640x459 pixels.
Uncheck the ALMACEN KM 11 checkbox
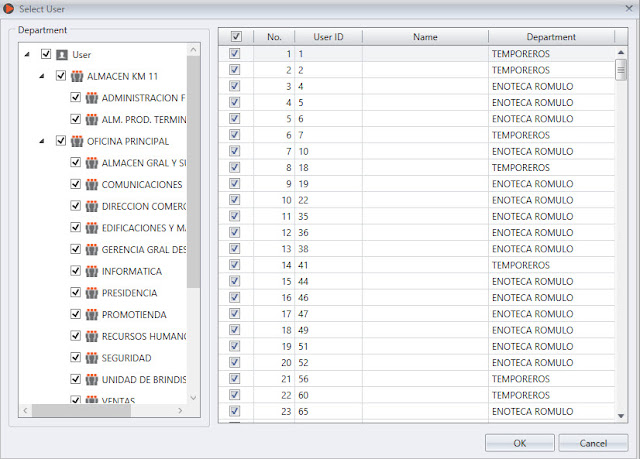(x=60, y=75)
